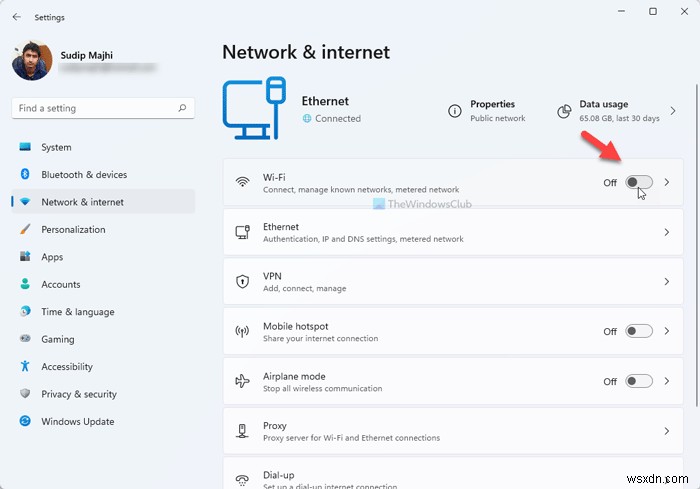Enable the Mobile hotspot switch
The image size is (700, 489).
click(638, 331)
